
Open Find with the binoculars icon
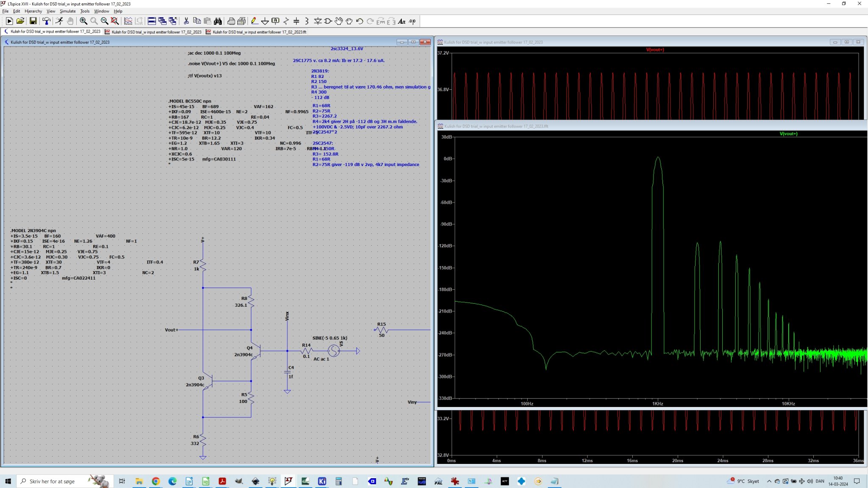coord(218,21)
